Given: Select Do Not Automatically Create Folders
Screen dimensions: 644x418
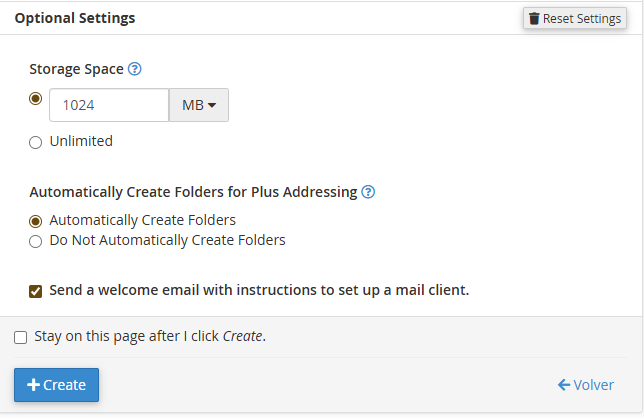Looking at the screenshot, I should [36, 241].
